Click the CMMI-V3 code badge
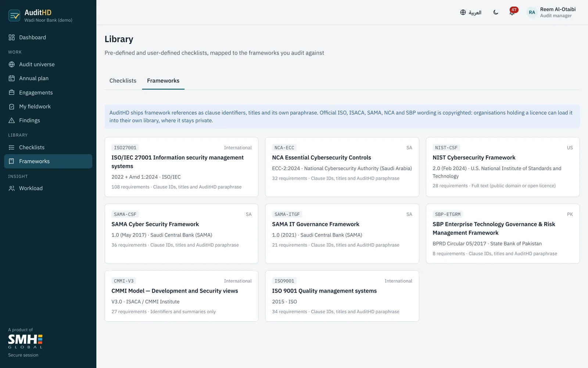Image resolution: width=588 pixels, height=368 pixels. 124,281
